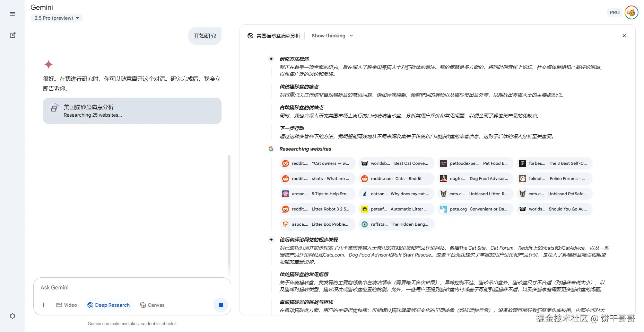644x332 pixels.
Task: Click the Researching 25 websites status text
Action: click(93, 115)
